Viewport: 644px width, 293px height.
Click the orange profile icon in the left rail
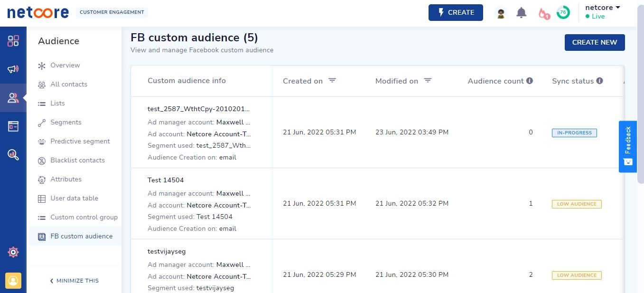pos(13,281)
